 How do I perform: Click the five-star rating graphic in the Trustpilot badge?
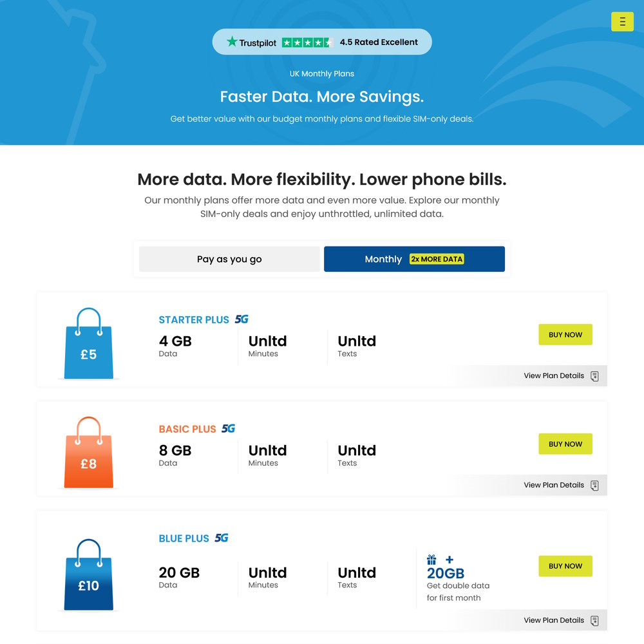(x=307, y=41)
